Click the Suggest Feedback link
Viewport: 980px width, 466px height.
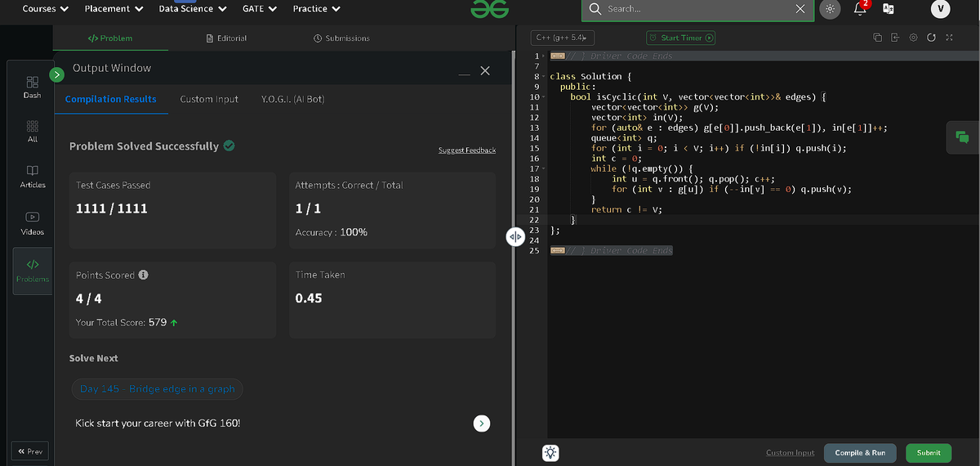(467, 150)
